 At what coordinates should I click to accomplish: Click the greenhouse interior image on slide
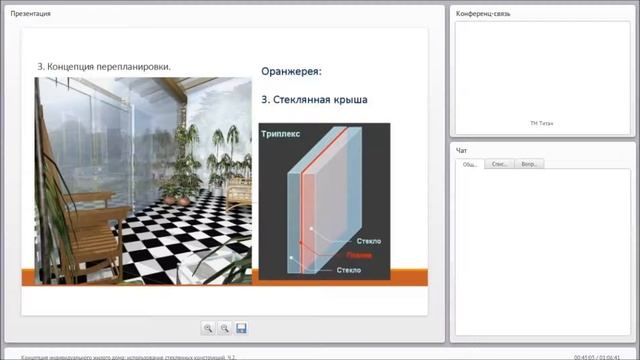click(143, 181)
